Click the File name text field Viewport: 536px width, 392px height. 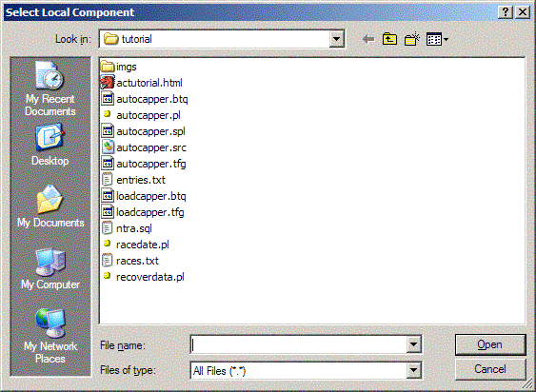(x=299, y=344)
